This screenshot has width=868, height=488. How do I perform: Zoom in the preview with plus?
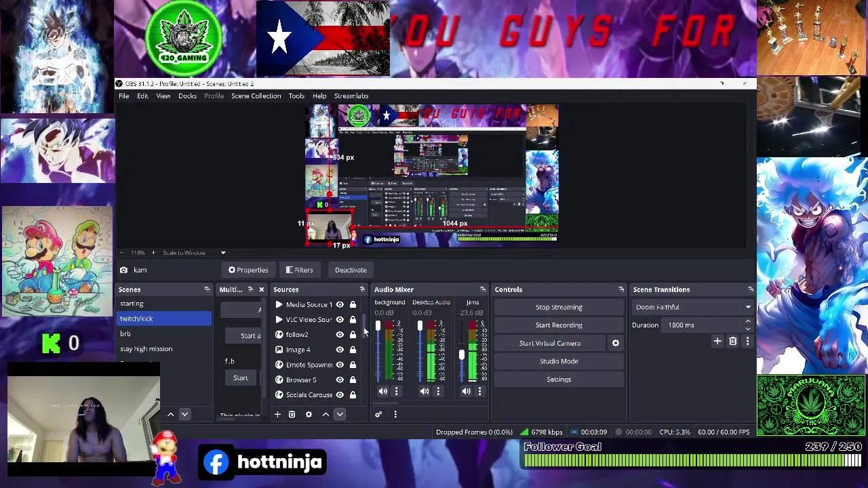click(x=153, y=253)
